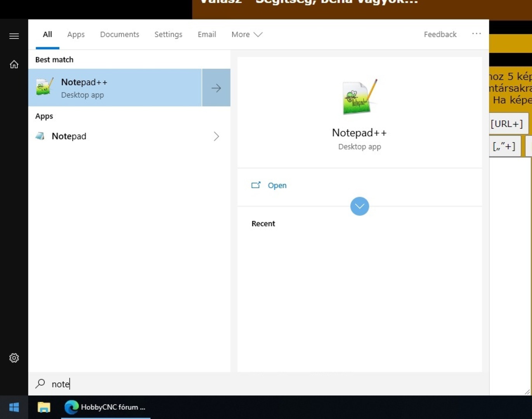Image resolution: width=532 pixels, height=419 pixels.
Task: Switch to the Apps tab
Action: [x=76, y=35]
